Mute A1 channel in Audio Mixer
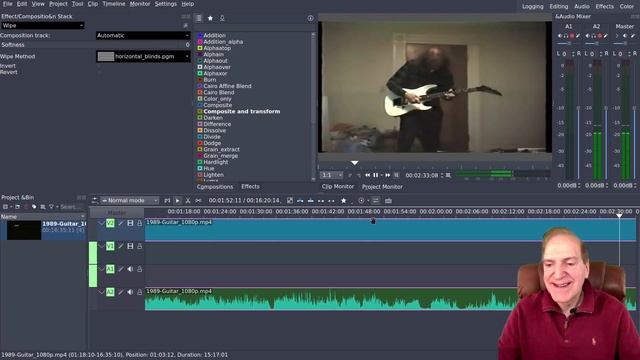Viewport: 640px width, 360px height. (x=560, y=36)
